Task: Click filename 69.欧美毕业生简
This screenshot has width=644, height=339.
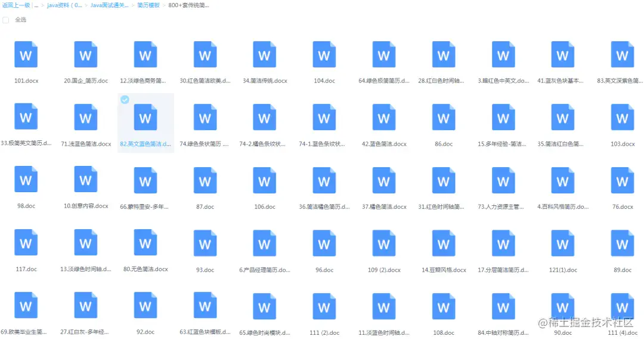Action: click(x=24, y=332)
